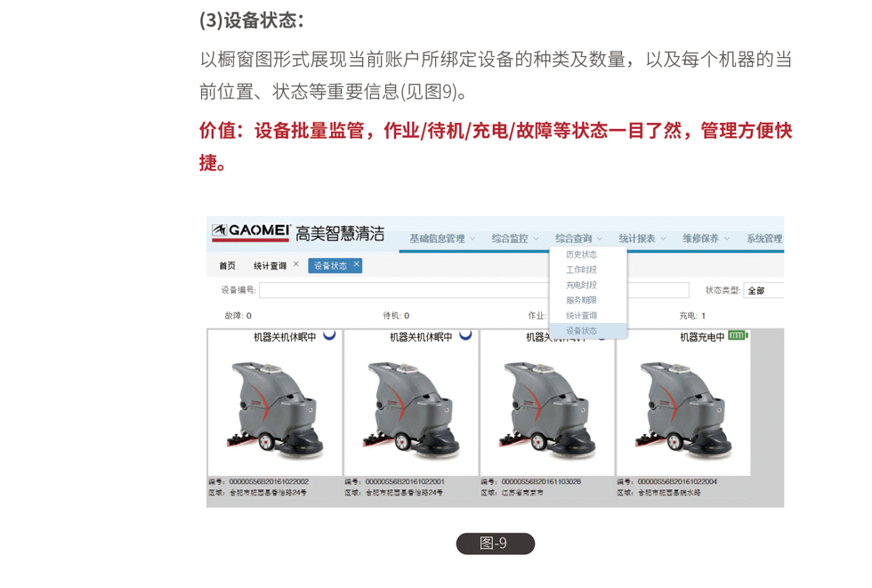Screen dimensions: 872x588
Task: Open the 状态类型 combo box
Action: [x=764, y=290]
